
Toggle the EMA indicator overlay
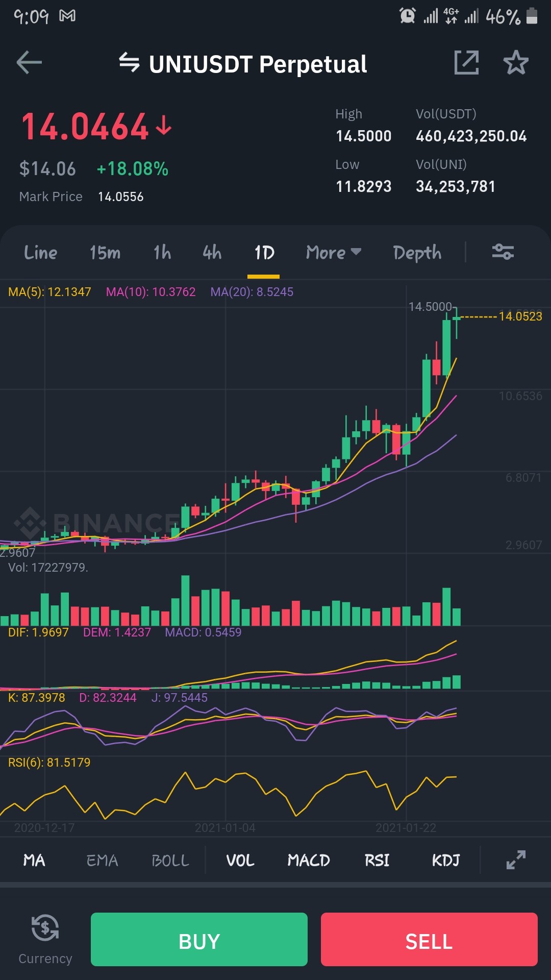pyautogui.click(x=102, y=861)
